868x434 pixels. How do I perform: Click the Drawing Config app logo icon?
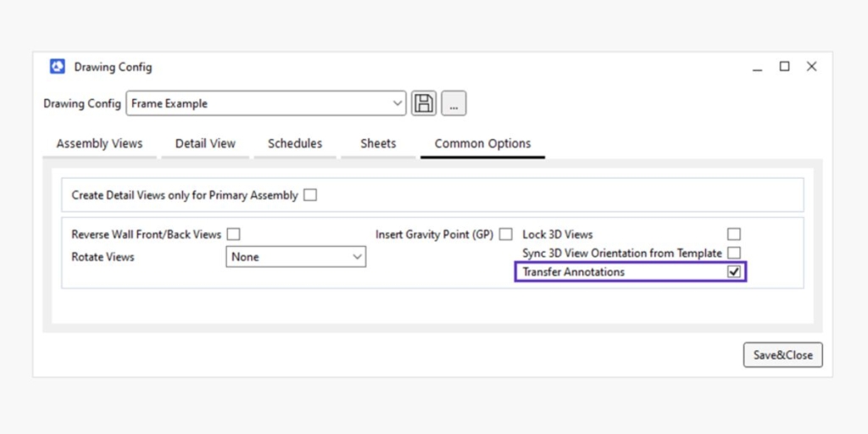pos(58,67)
